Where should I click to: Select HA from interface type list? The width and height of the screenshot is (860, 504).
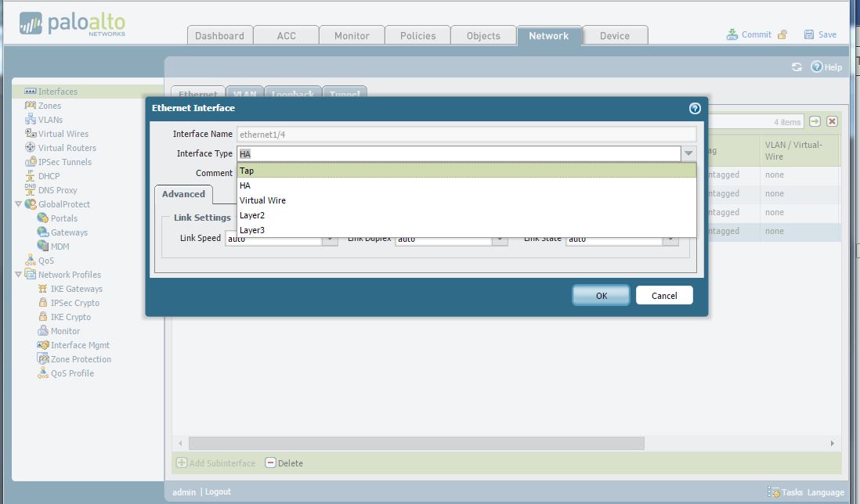coord(467,185)
